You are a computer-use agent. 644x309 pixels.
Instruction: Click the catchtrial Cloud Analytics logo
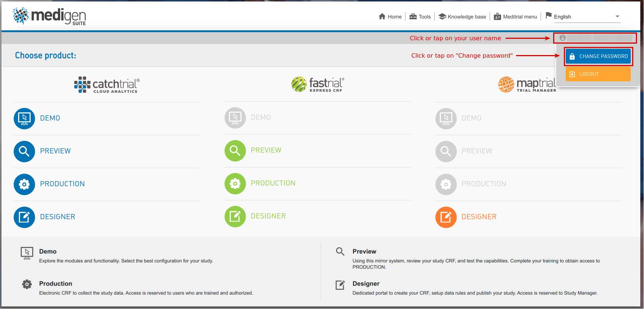(107, 85)
